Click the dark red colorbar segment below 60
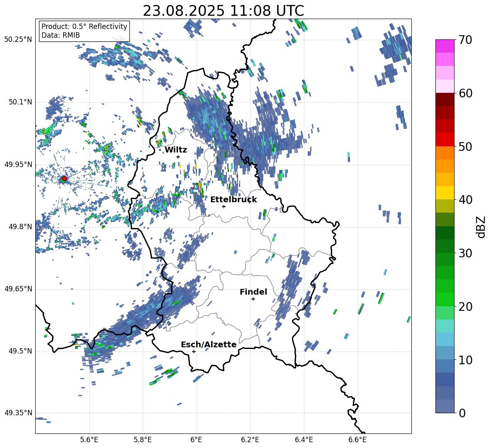This screenshot has width=491, height=448. pyautogui.click(x=445, y=99)
